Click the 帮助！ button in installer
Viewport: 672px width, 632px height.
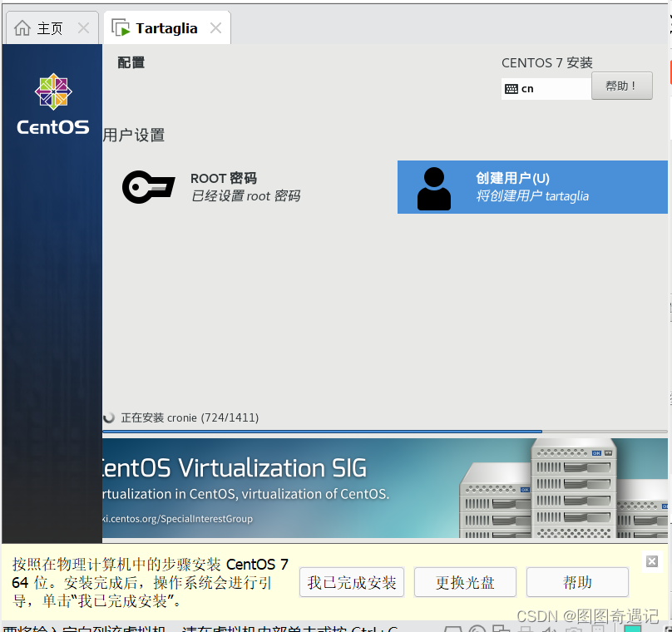[621, 86]
